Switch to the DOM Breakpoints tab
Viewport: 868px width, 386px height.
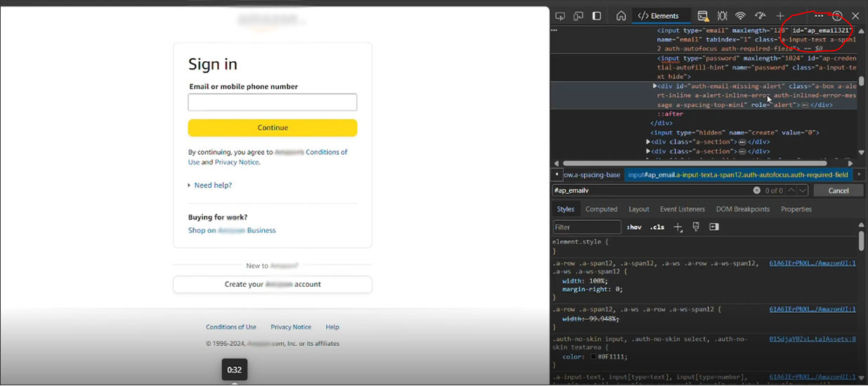point(743,209)
